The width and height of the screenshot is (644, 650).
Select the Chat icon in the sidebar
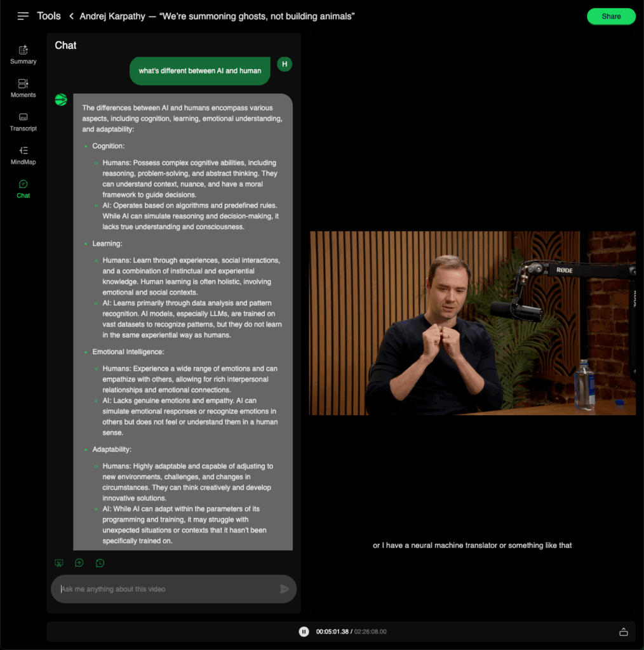click(23, 189)
